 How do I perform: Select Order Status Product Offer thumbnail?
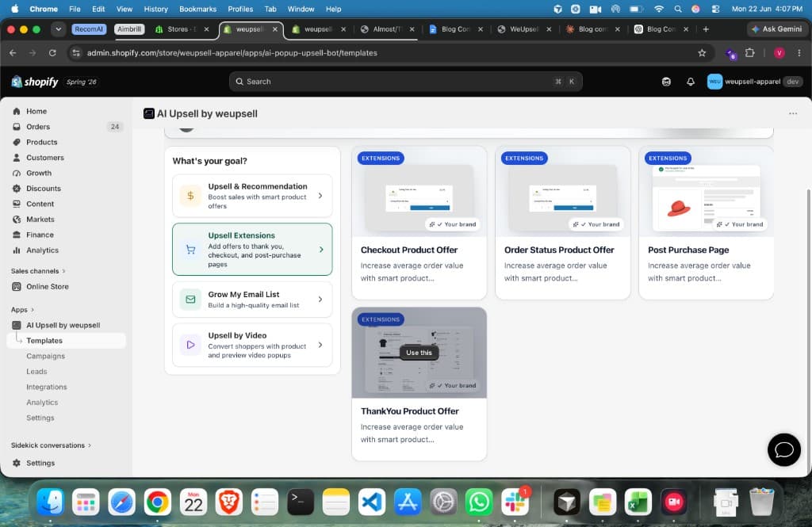(563, 192)
